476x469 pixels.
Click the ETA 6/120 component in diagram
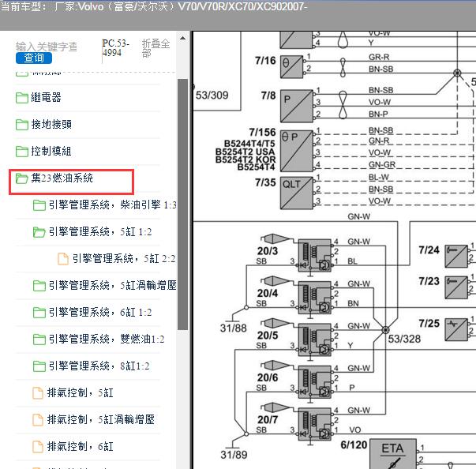coord(392,453)
